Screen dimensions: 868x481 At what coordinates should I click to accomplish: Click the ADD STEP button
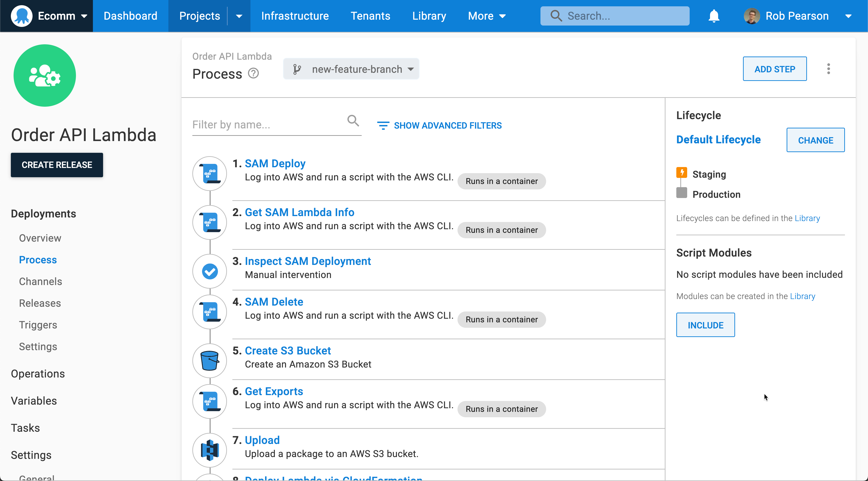point(774,69)
